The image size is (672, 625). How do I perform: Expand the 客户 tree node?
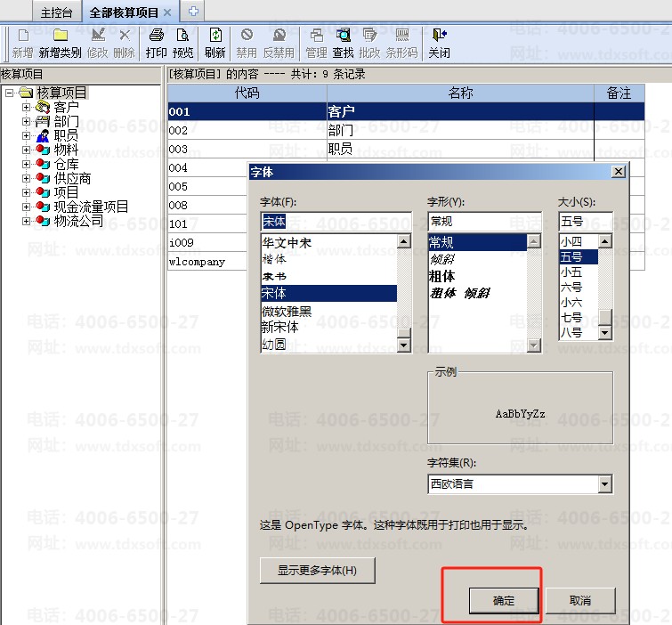tap(26, 107)
